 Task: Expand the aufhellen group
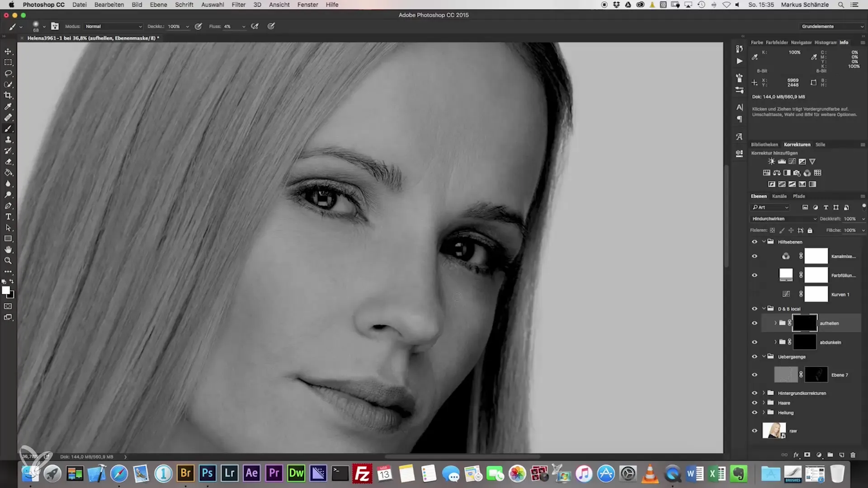click(x=775, y=323)
